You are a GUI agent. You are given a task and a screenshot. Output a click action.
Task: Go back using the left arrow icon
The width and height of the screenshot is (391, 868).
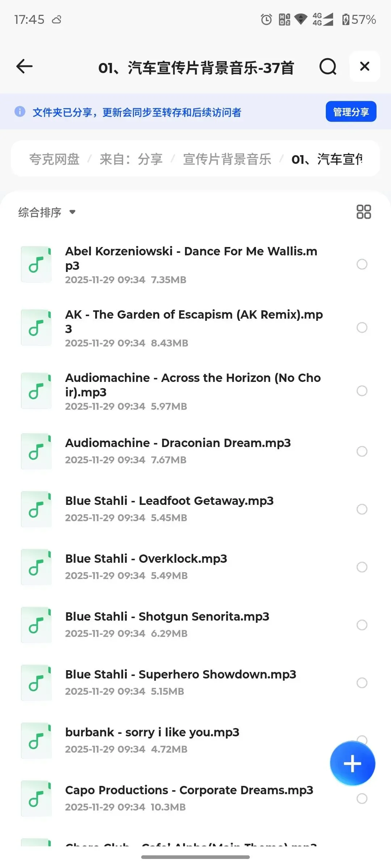coord(24,67)
